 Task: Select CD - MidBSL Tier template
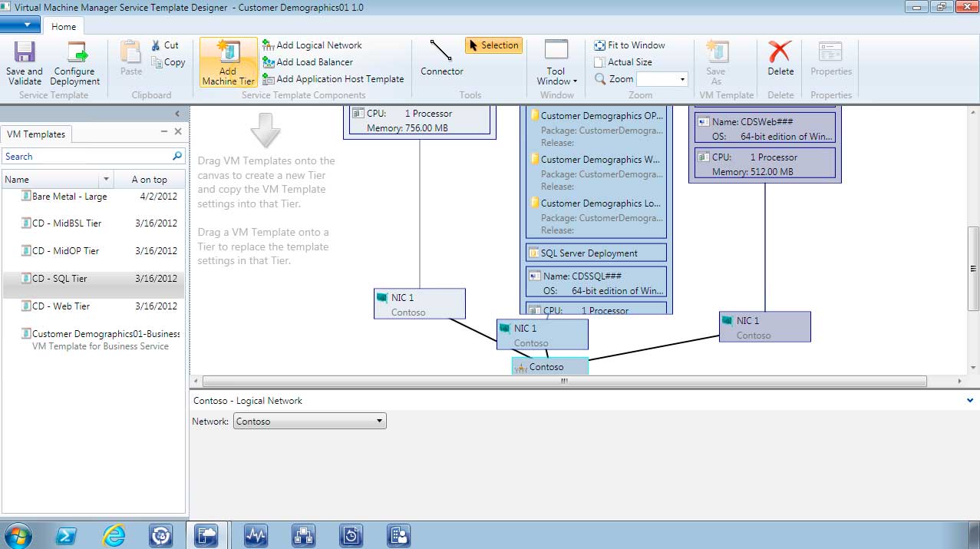(94, 223)
